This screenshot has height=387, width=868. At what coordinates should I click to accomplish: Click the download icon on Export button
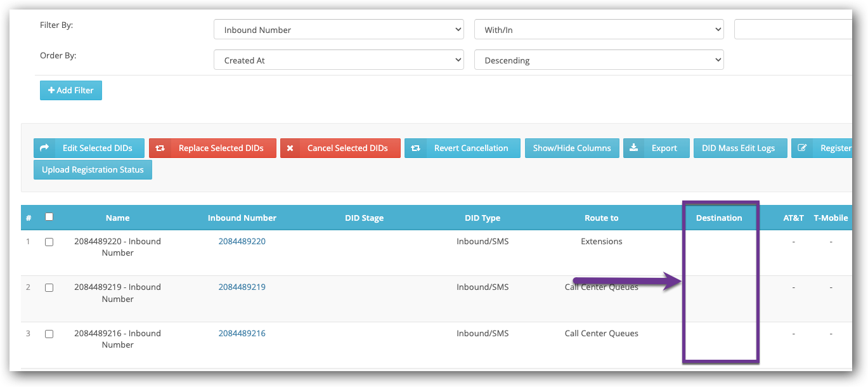[x=634, y=148]
